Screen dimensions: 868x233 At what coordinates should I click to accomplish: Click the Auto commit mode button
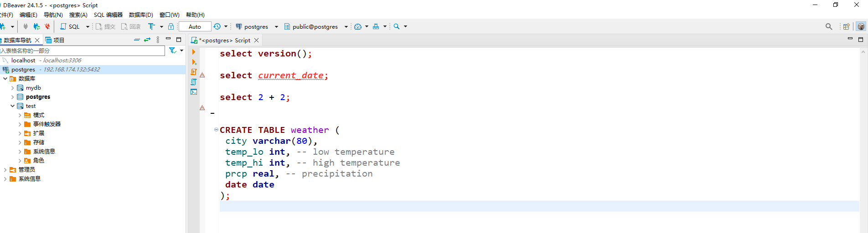[x=195, y=27]
